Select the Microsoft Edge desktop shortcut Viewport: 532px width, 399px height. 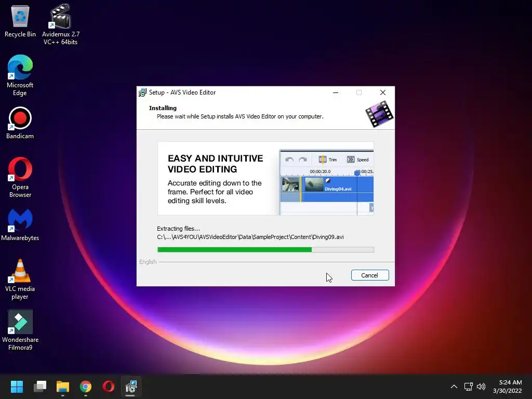20,75
